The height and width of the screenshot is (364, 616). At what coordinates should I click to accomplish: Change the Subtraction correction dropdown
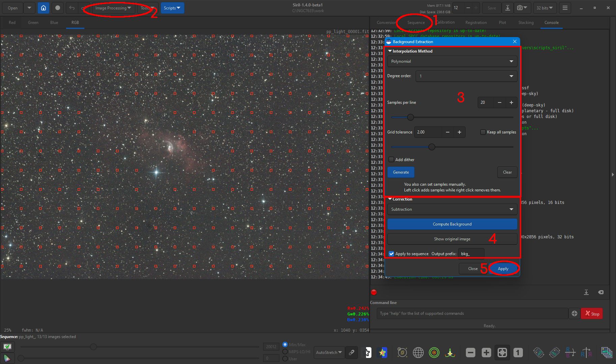coord(452,209)
